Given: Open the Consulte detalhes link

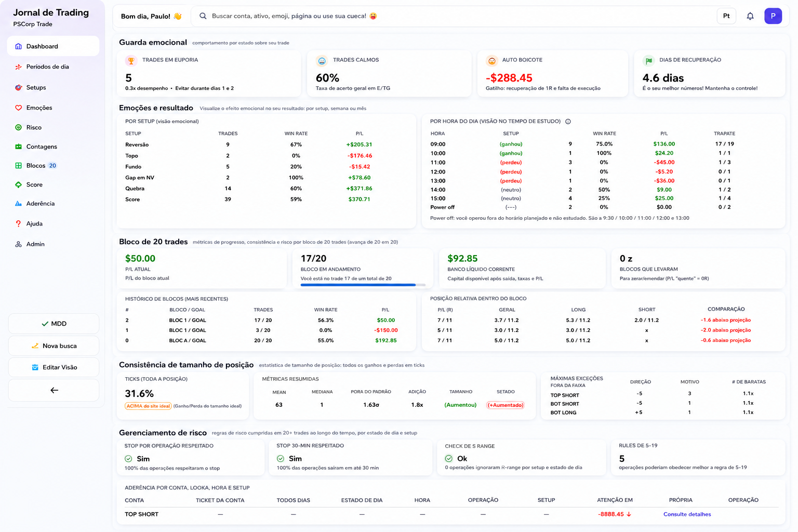Looking at the screenshot, I should point(687,514).
